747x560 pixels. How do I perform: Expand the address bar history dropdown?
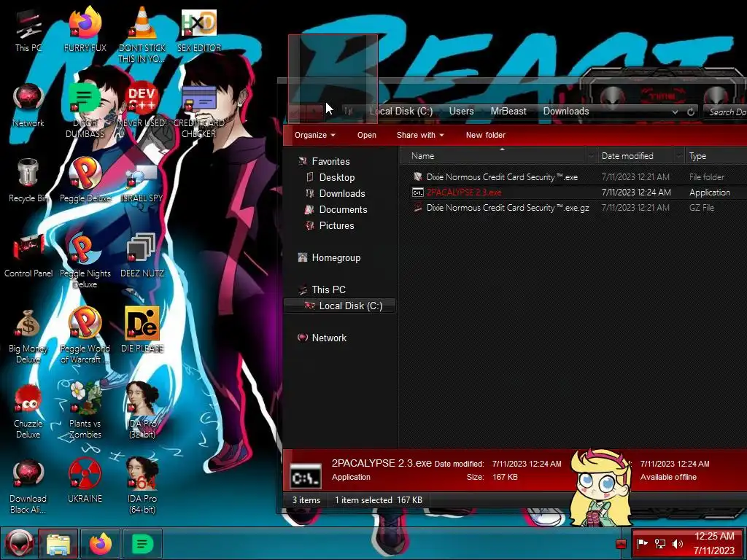[x=675, y=112]
